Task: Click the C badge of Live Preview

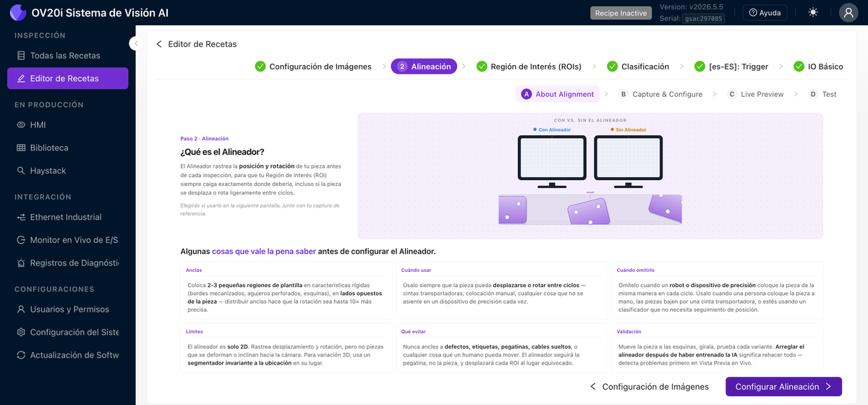Action: tap(732, 94)
